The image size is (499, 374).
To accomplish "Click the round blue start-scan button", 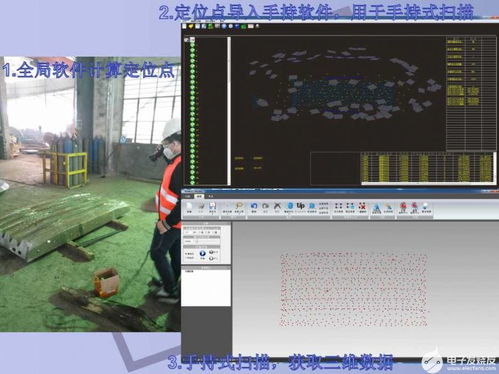I will pos(202,253).
